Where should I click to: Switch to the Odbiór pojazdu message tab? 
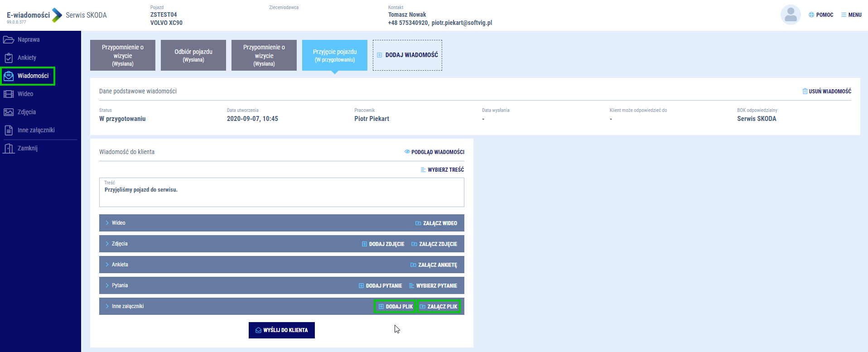[193, 55]
